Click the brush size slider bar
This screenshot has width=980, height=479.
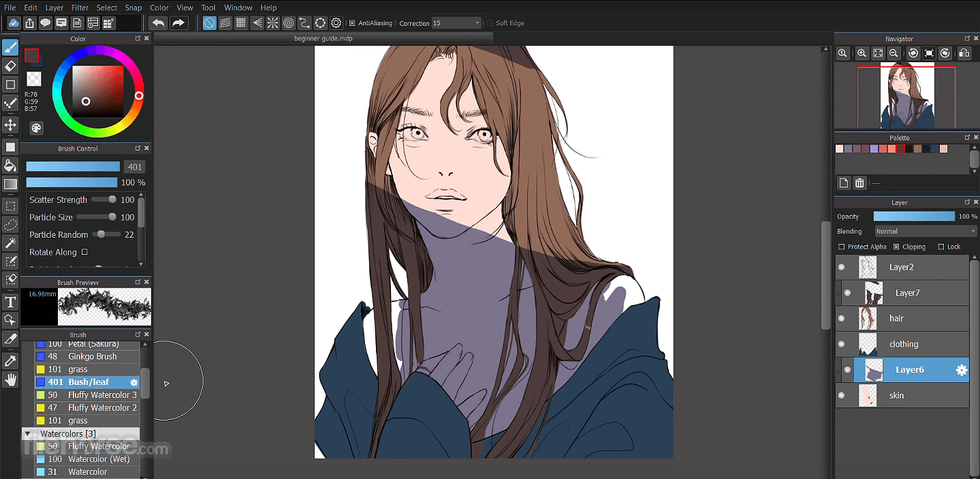pyautogui.click(x=73, y=166)
